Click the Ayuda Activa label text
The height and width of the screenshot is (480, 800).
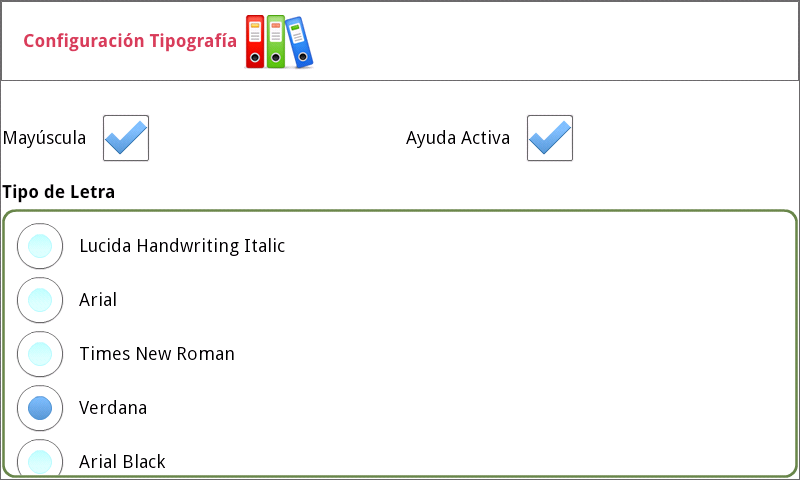(x=458, y=138)
